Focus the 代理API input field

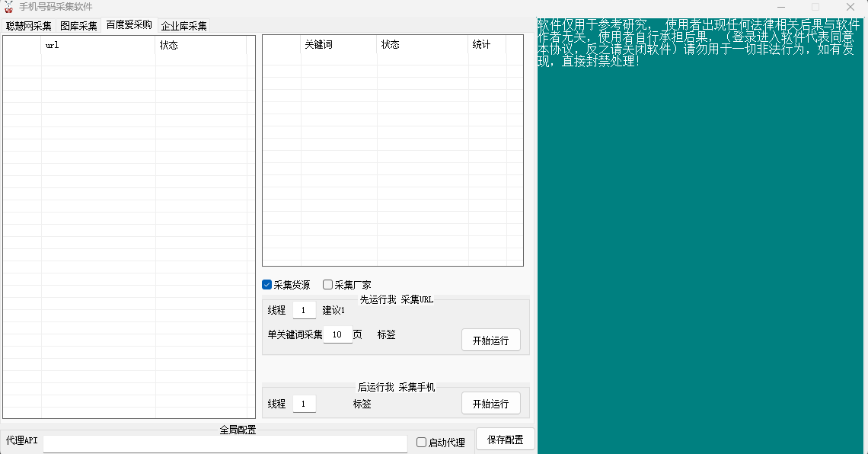pyautogui.click(x=225, y=443)
